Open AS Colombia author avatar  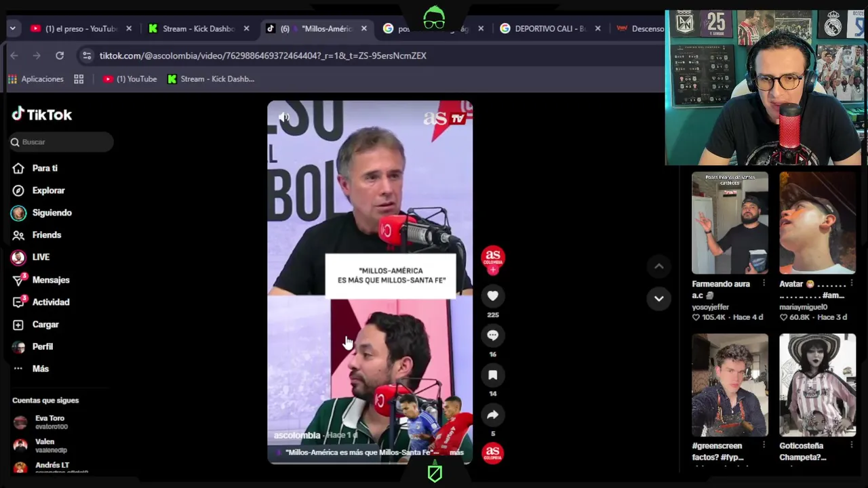[x=493, y=258]
